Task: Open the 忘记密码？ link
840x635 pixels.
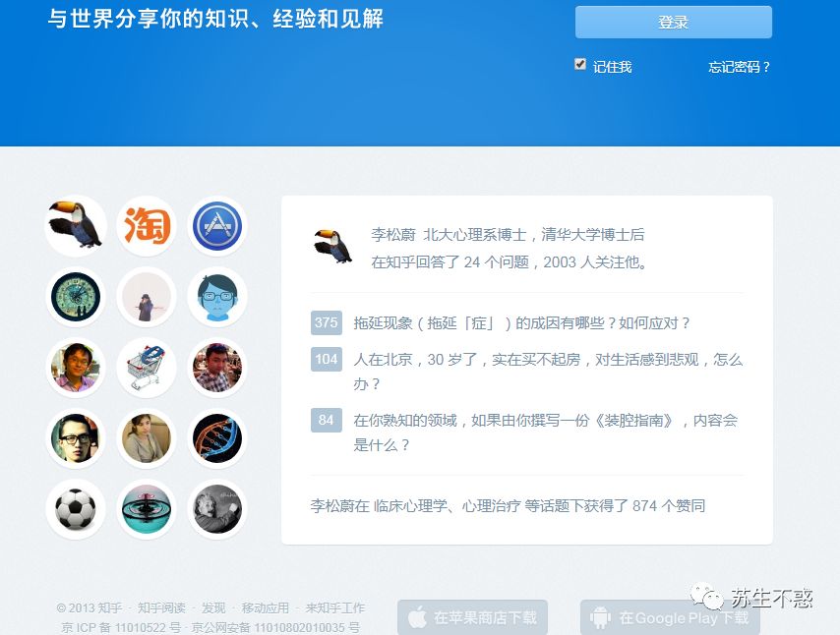Action: tap(740, 67)
